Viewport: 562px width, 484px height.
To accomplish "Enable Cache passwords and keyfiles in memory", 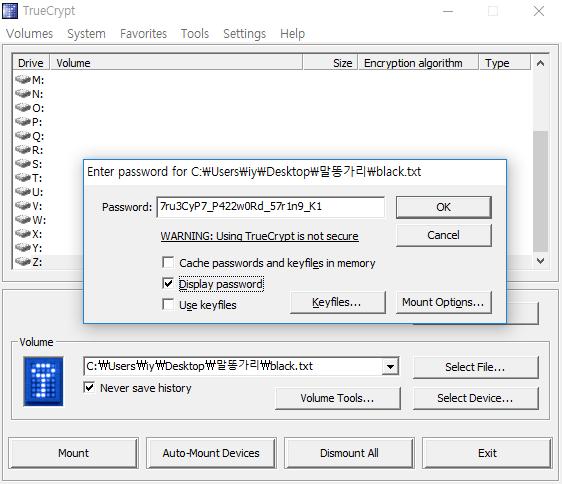I will [x=168, y=262].
